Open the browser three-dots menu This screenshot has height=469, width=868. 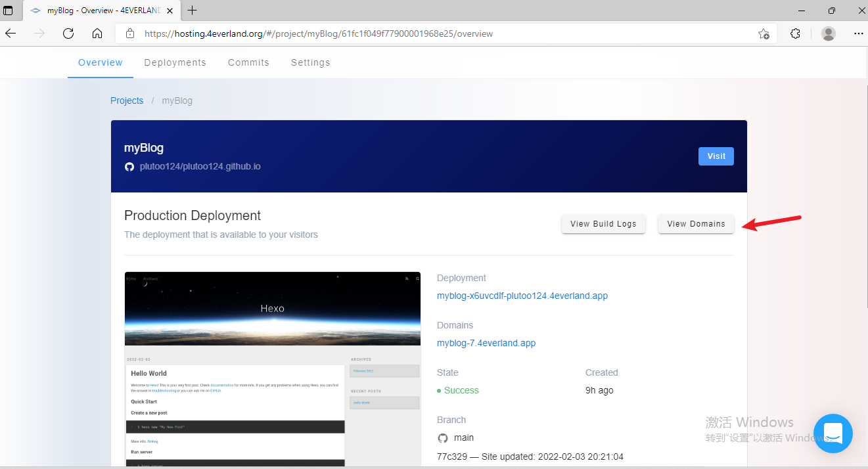tap(858, 33)
